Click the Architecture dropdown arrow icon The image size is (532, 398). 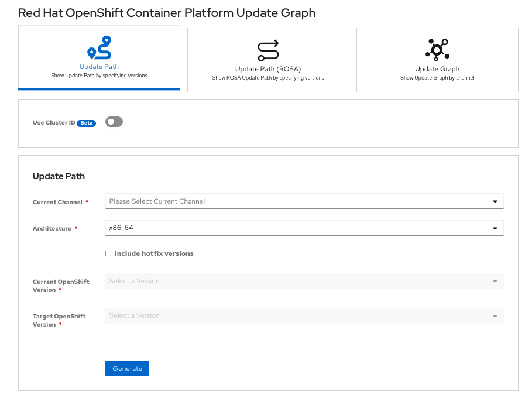(x=496, y=228)
